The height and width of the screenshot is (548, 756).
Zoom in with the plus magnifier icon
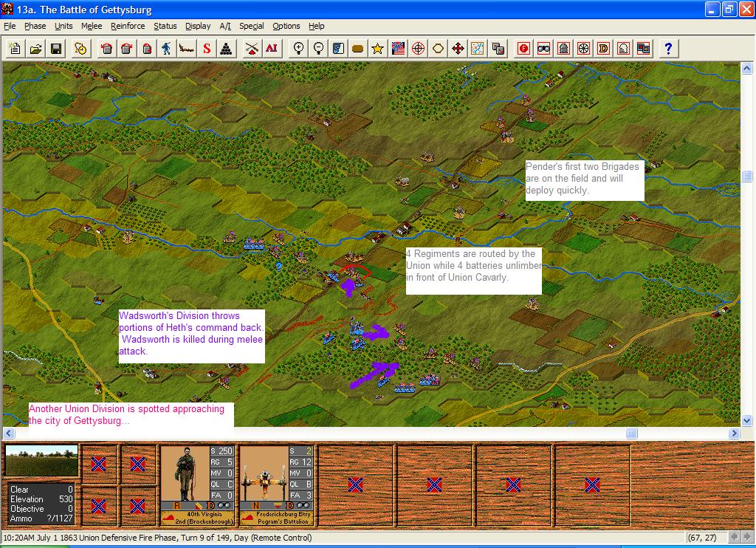tap(298, 48)
